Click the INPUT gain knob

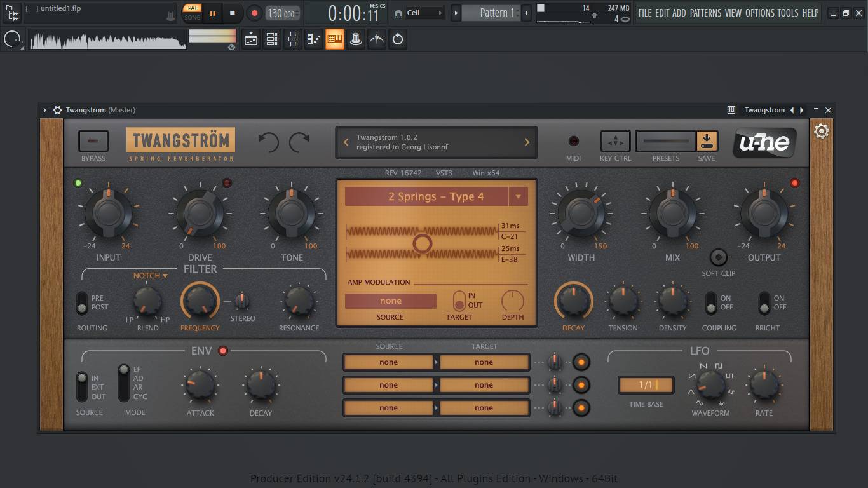[108, 214]
